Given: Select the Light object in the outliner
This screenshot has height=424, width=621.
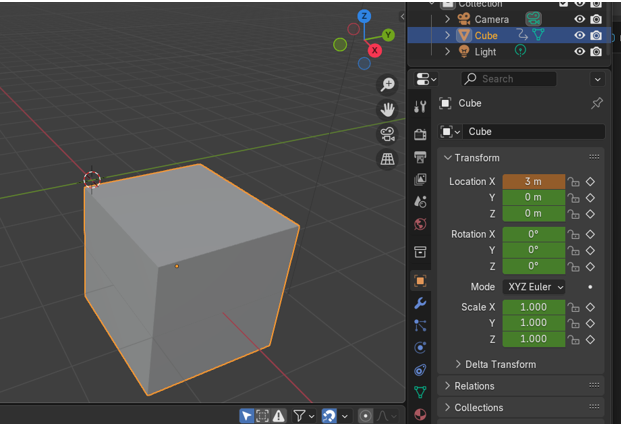Looking at the screenshot, I should [x=485, y=52].
